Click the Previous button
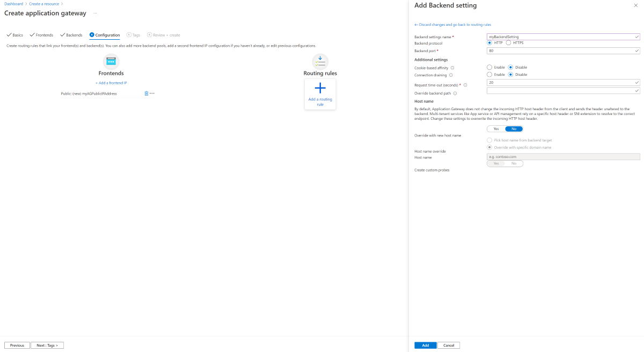The image size is (644, 352). point(17,346)
